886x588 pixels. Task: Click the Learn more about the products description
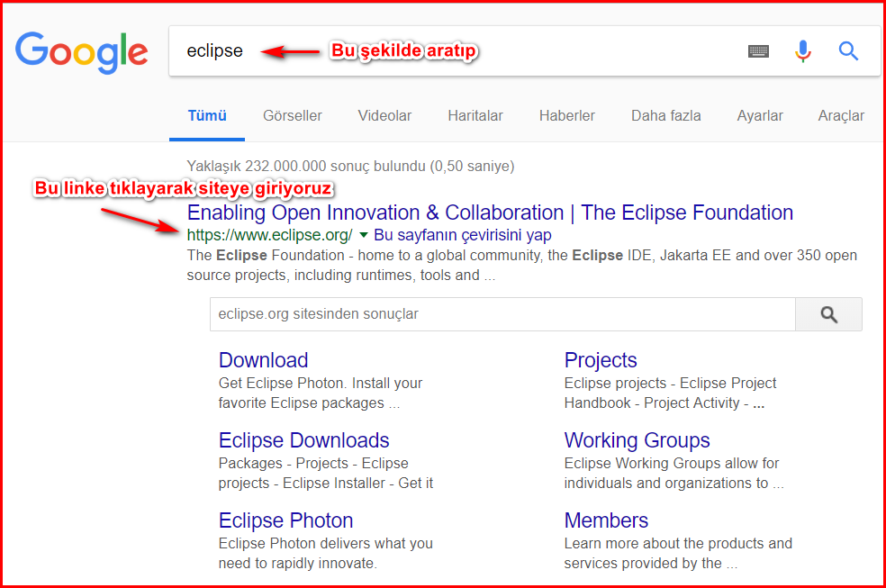(x=678, y=554)
